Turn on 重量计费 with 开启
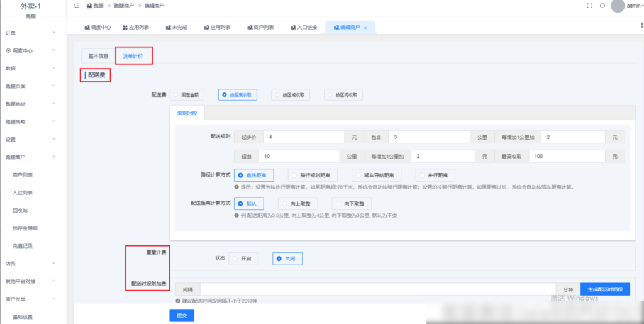 click(243, 259)
